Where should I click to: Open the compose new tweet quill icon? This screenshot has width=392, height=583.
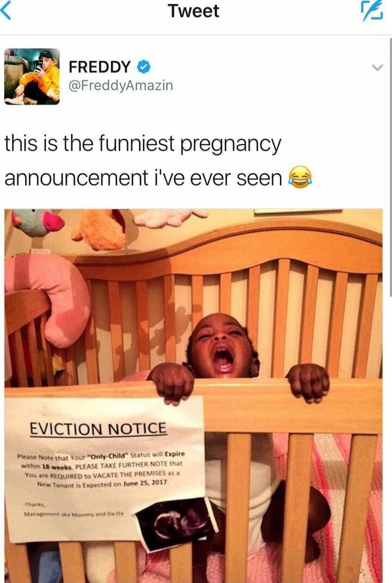coord(372,10)
